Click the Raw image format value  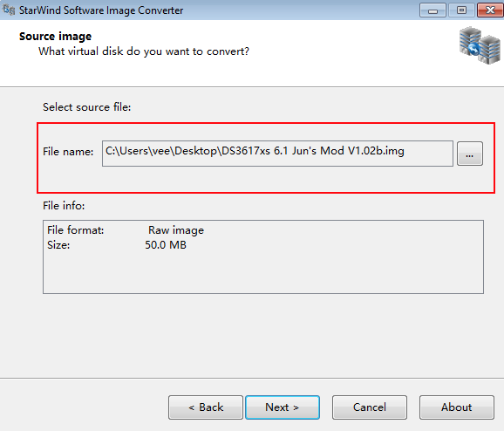[x=176, y=230]
